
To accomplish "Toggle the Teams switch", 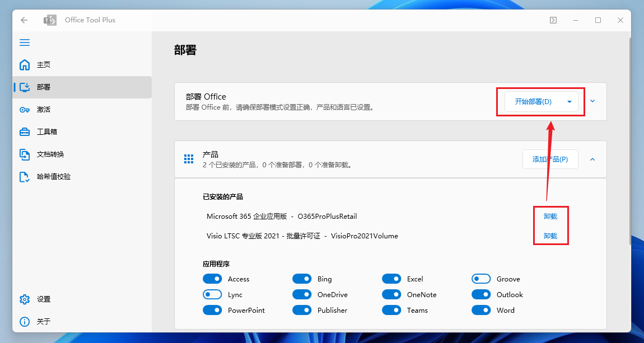I will point(391,310).
